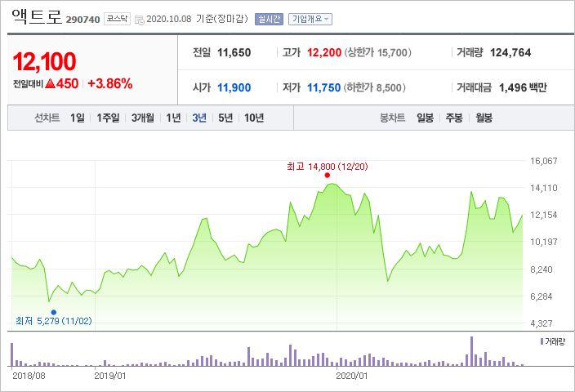Click the red 최고 14,800 peak marker dot
The width and height of the screenshot is (575, 392).
click(327, 176)
